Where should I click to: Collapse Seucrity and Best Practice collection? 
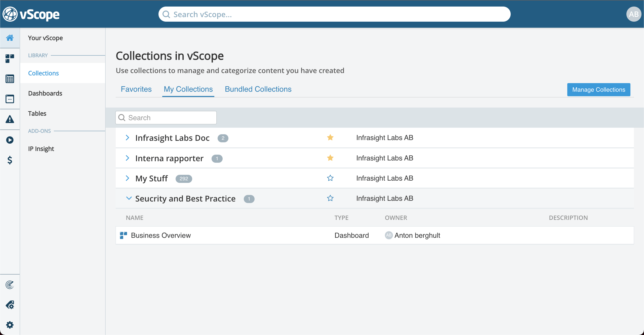129,198
